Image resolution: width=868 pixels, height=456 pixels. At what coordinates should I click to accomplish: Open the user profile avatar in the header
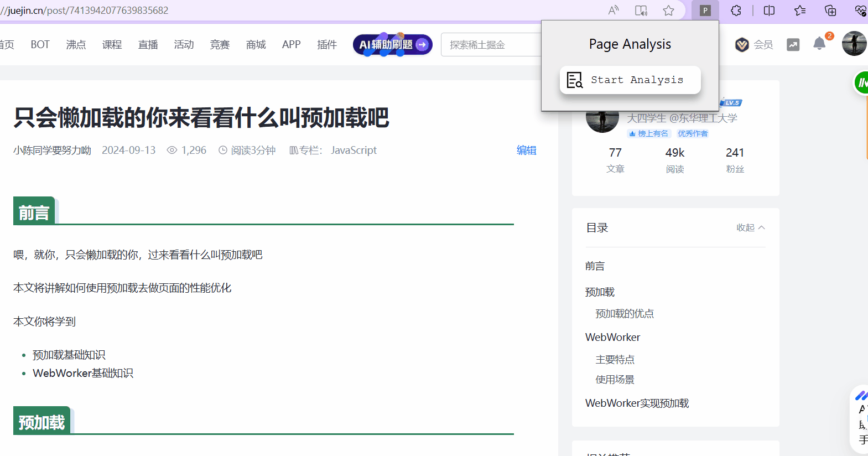854,44
